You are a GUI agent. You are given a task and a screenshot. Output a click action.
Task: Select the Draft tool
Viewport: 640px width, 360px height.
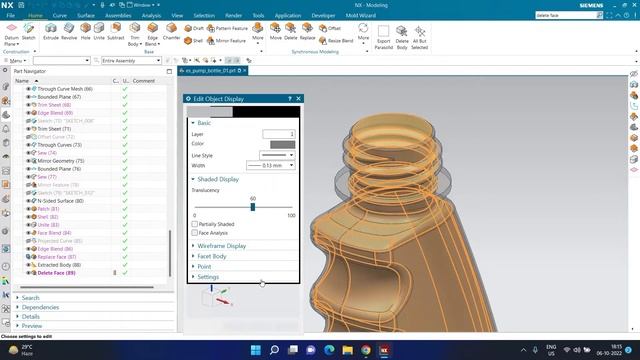194,28
